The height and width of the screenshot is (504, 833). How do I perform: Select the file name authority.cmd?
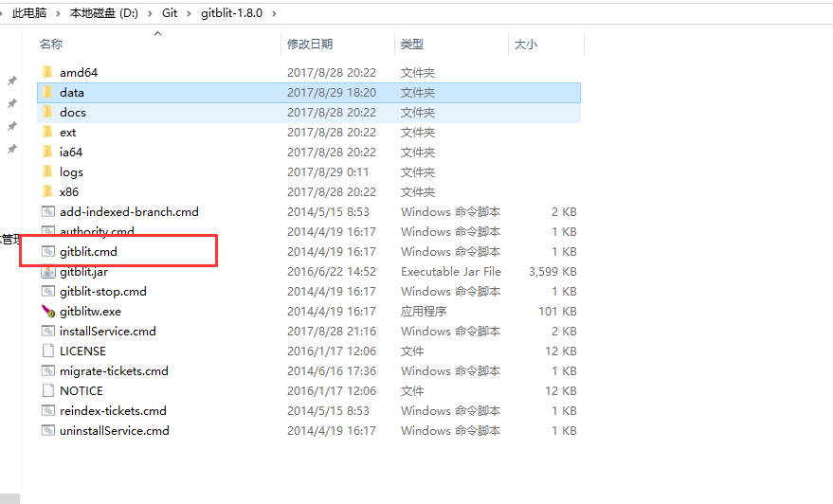coord(97,231)
